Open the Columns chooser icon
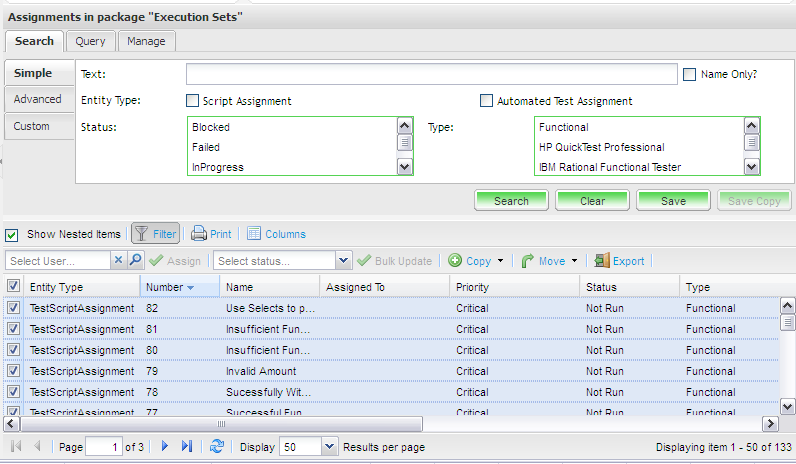Screen dimensions: 796x464 click(x=254, y=234)
